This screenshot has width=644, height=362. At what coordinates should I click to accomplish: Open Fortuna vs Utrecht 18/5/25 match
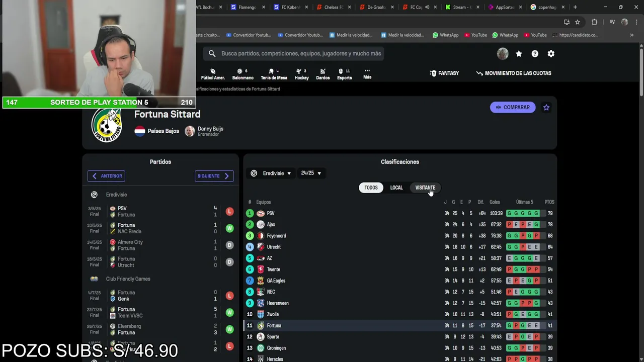pyautogui.click(x=160, y=262)
